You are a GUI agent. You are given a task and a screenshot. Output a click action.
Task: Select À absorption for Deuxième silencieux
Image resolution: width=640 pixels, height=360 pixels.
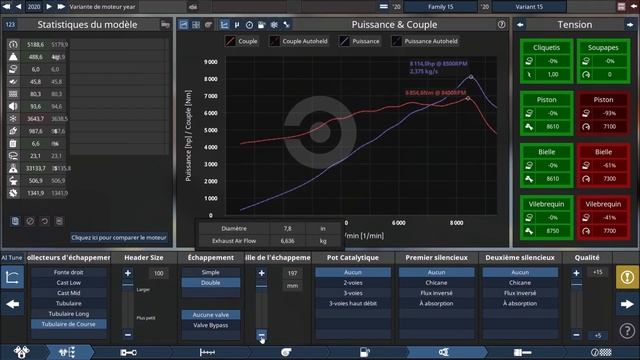pos(520,303)
